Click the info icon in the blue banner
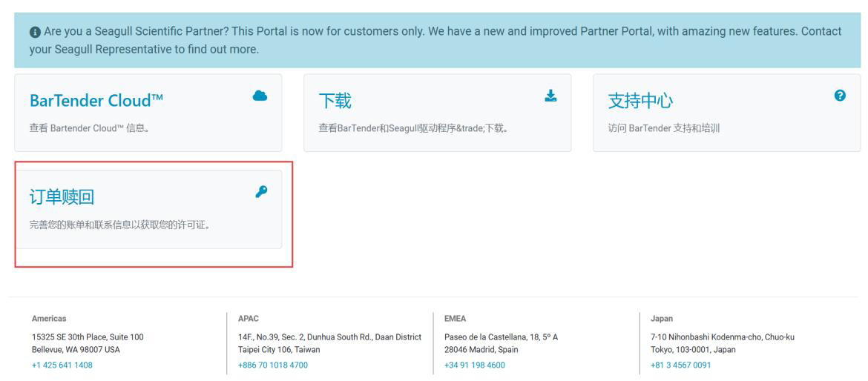This screenshot has width=868, height=381. click(x=35, y=32)
